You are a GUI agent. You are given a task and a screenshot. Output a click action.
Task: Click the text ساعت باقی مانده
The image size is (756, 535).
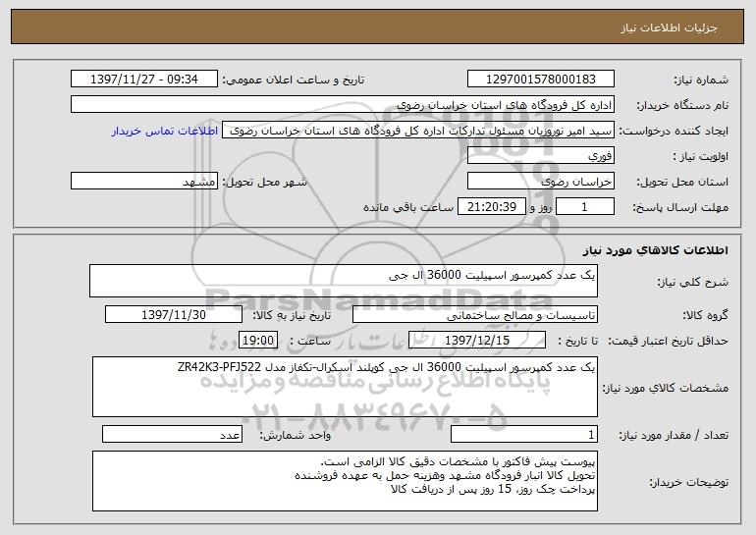click(x=407, y=207)
